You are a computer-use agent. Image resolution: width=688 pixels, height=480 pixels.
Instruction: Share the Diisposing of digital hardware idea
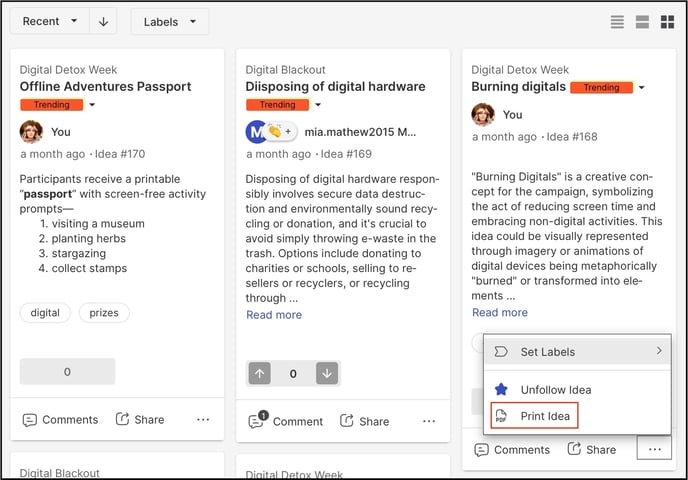click(x=365, y=421)
